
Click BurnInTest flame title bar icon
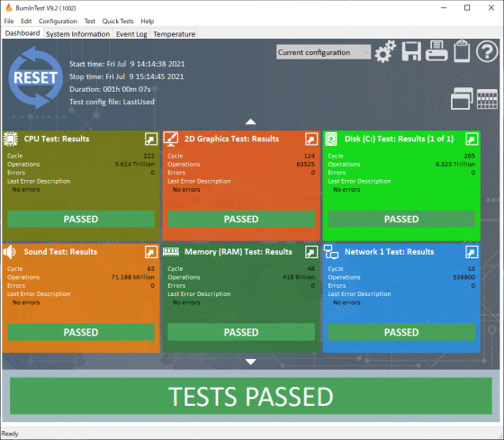[9, 8]
